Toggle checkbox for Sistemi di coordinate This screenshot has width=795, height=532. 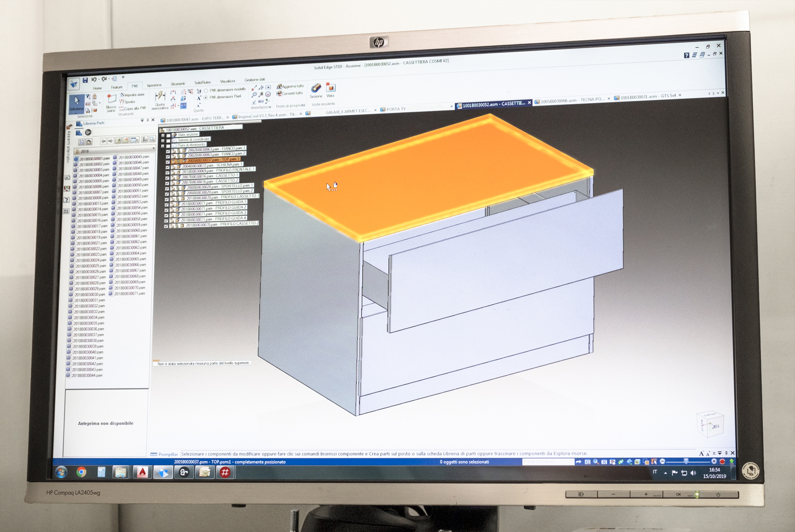(x=169, y=141)
